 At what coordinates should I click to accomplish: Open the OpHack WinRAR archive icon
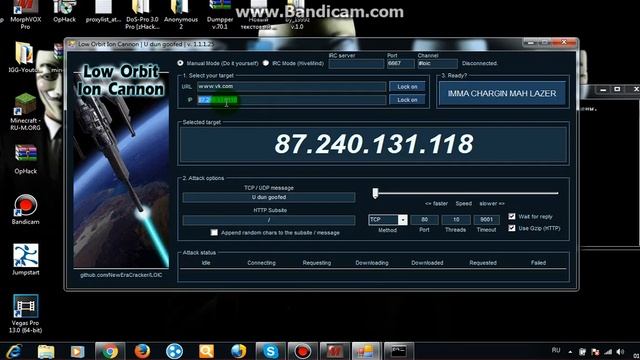[x=25, y=159]
